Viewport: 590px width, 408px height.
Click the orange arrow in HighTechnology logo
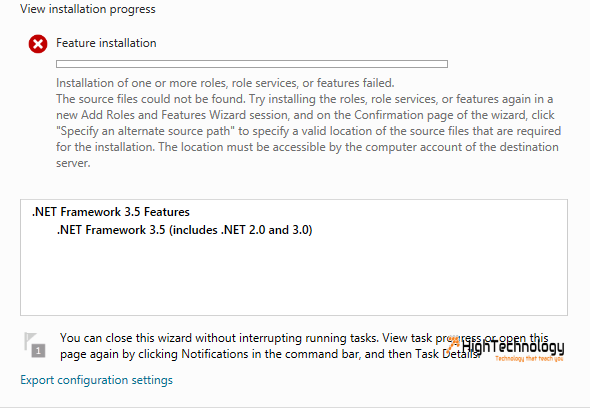[453, 343]
